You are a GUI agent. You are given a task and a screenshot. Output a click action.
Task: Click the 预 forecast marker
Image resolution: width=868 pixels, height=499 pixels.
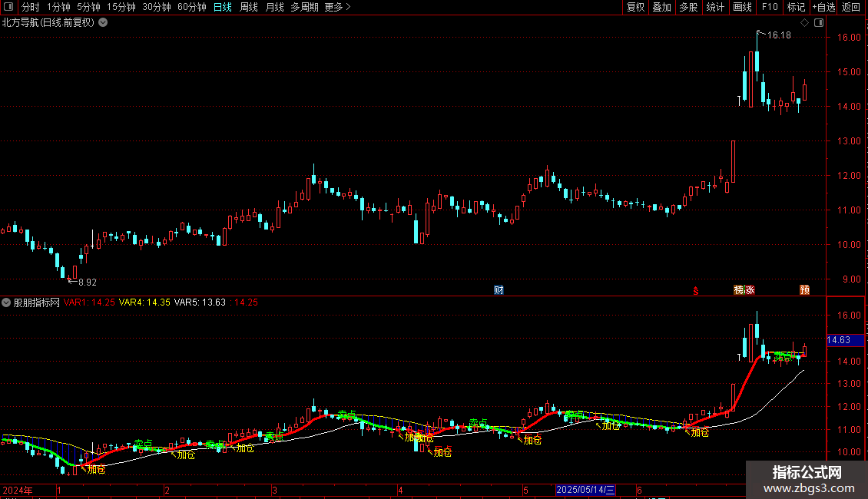click(804, 290)
